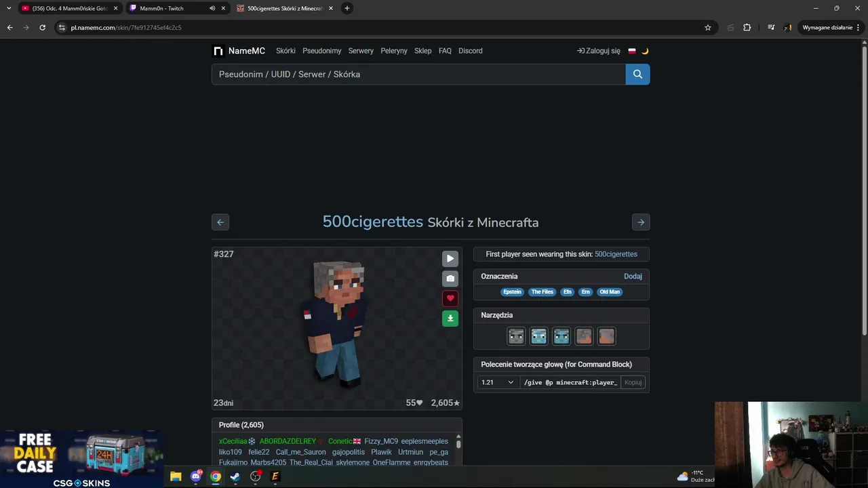Click the 3D skin model preview
The width and height of the screenshot is (868, 488).
(x=337, y=324)
